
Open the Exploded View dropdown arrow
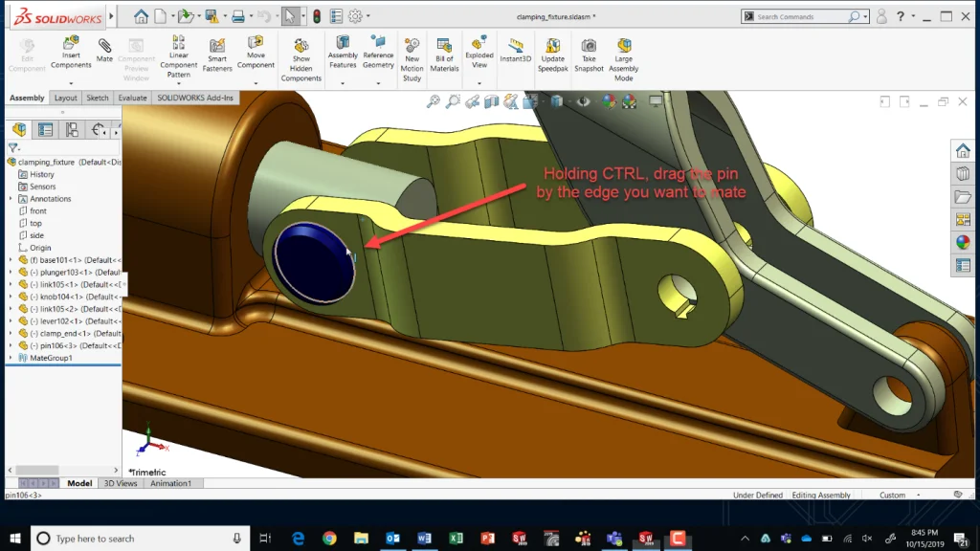pos(479,81)
